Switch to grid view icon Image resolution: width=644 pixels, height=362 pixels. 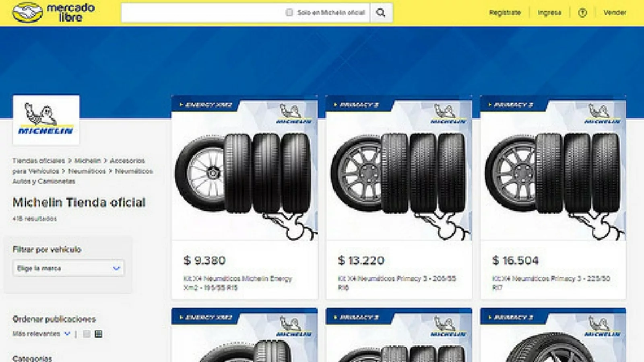(x=98, y=334)
